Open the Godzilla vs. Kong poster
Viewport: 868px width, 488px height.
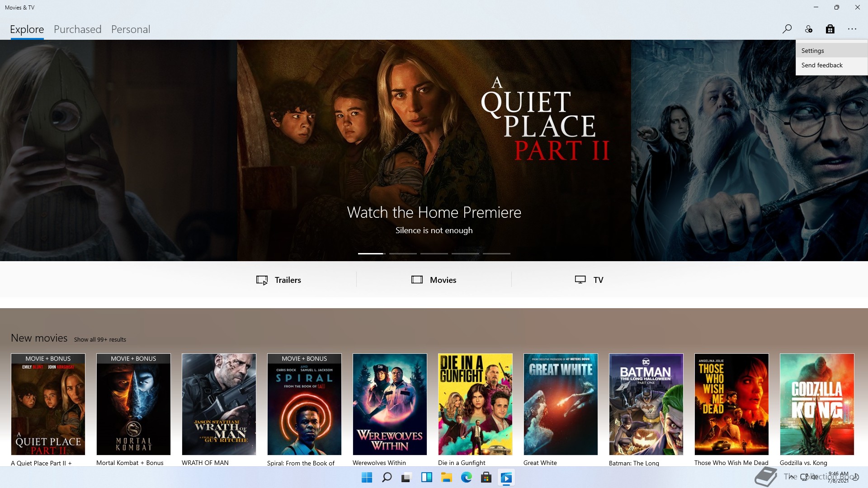pos(817,404)
